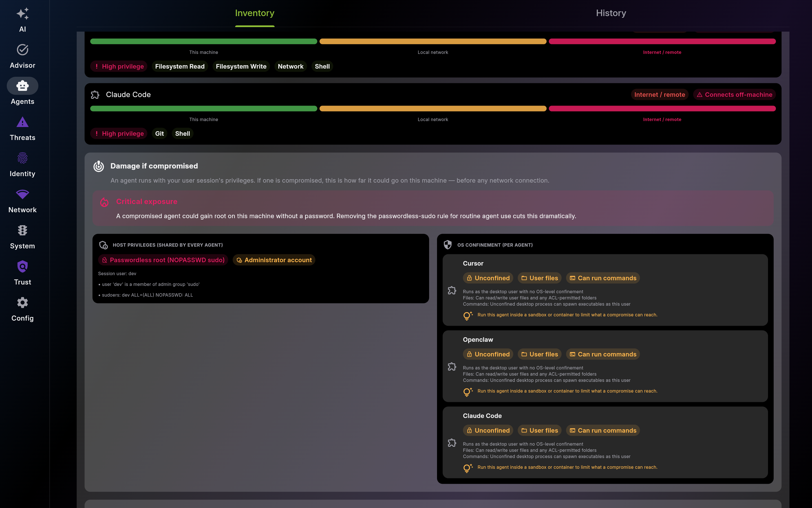This screenshot has height=508, width=812.
Task: Click the Internet / remote badge on Claude Code
Action: [660, 95]
